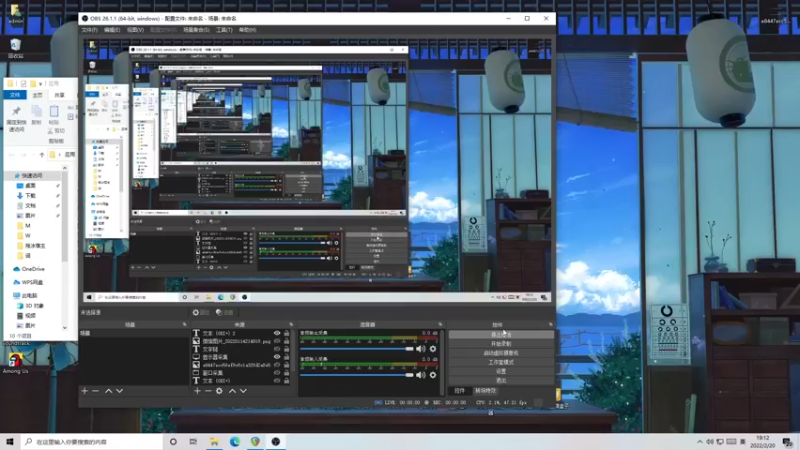Open the Explorer quick access toolbar dropdown
This screenshot has width=800, height=450.
pos(40,83)
